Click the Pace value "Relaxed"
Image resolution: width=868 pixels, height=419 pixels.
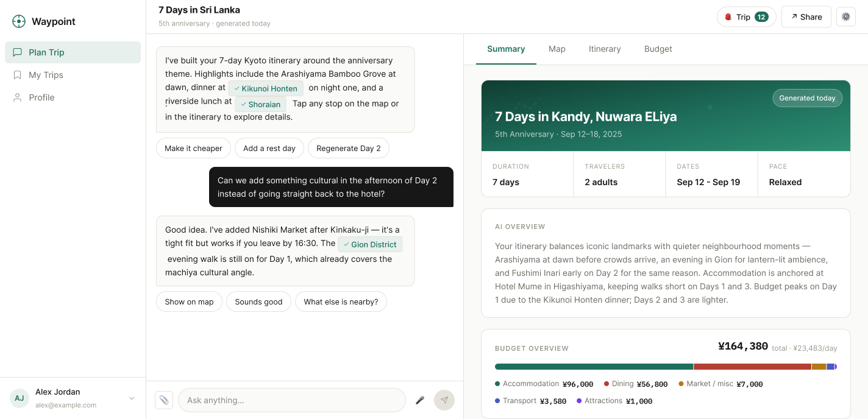tap(785, 182)
